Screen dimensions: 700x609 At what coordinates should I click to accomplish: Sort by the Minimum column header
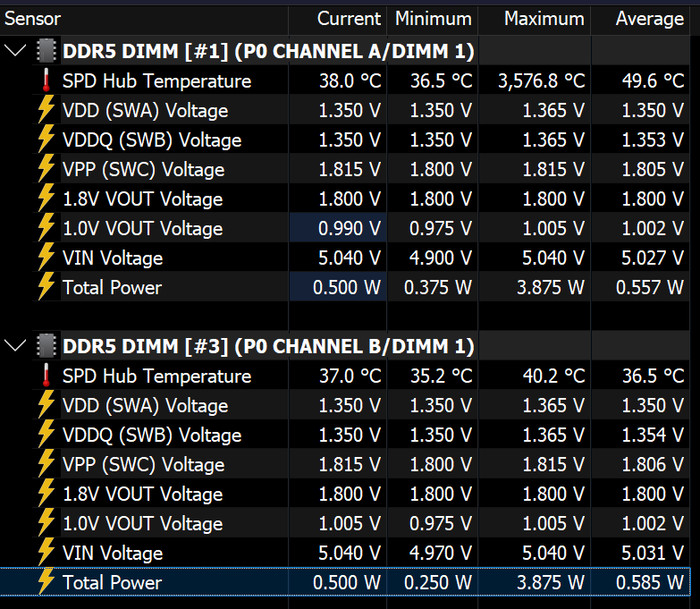[x=432, y=19]
